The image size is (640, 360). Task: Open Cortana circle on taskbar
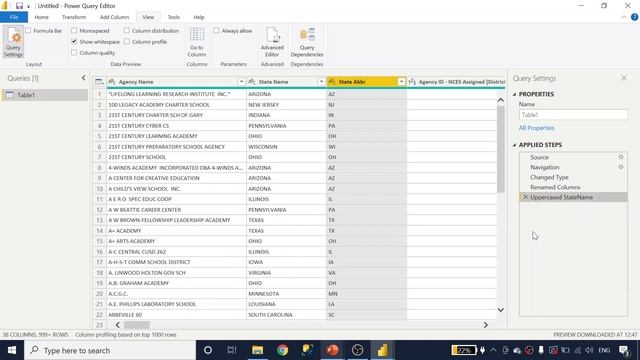coord(208,350)
